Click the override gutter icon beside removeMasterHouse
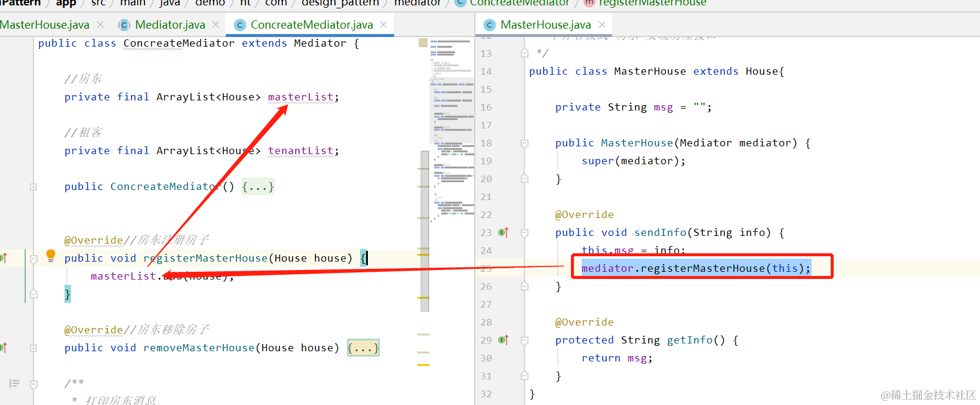980x405 pixels. point(3,348)
